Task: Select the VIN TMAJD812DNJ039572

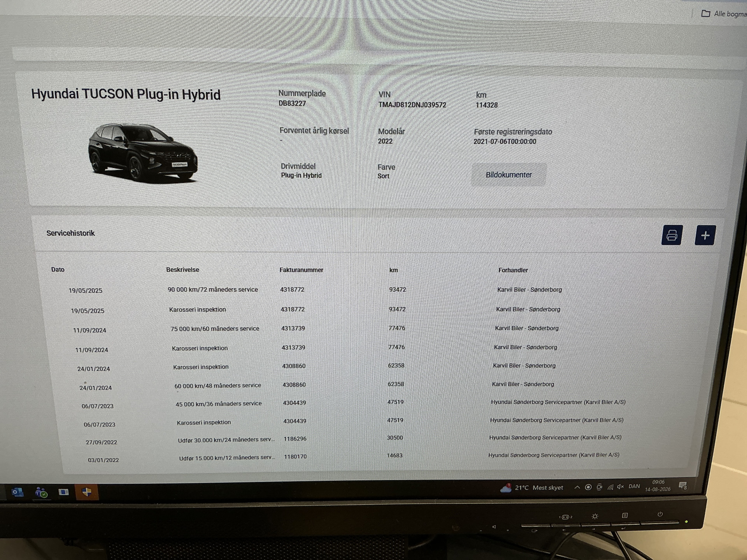Action: [x=412, y=105]
